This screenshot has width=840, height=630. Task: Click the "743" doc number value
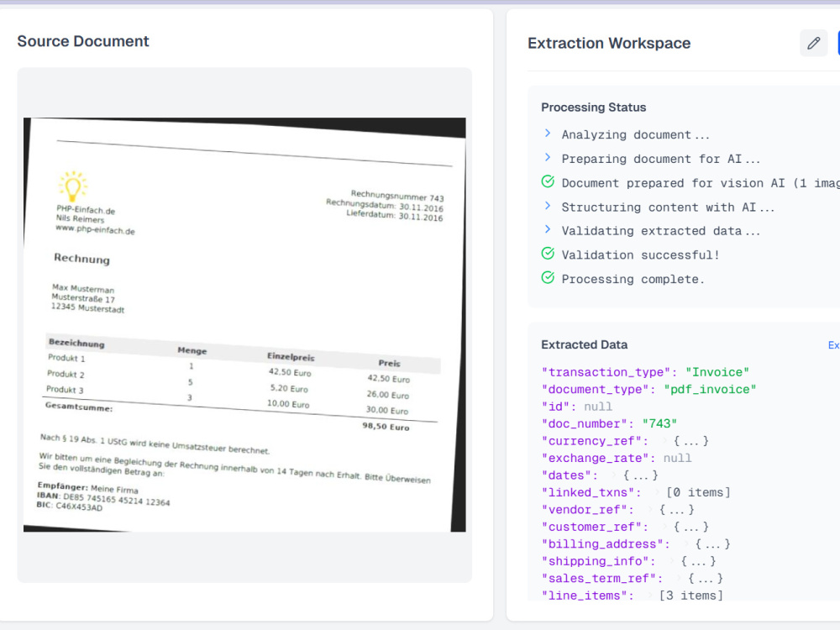point(659,423)
